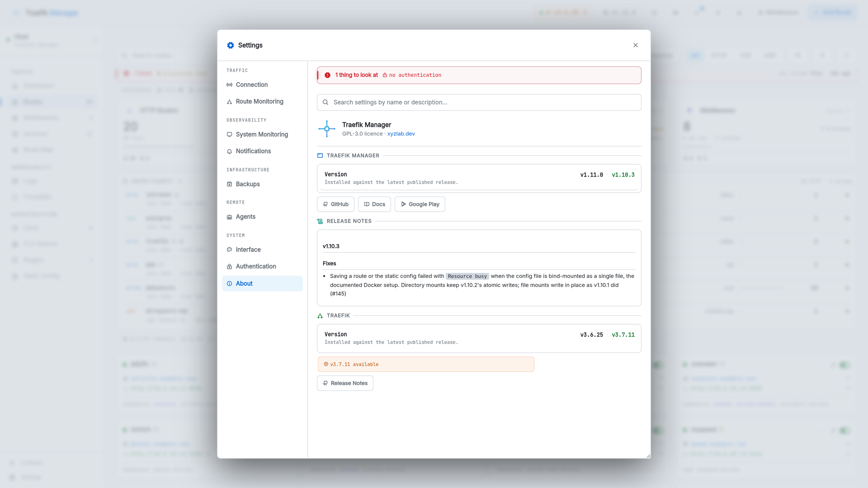This screenshot has width=868, height=488.
Task: Click the resize handle of the Settings dialog
Action: pos(648,456)
